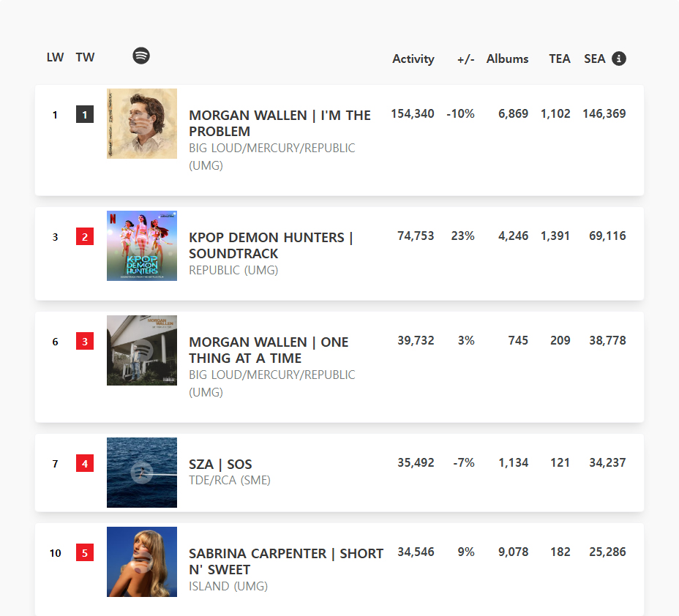Sort by the Activity column header

click(413, 59)
